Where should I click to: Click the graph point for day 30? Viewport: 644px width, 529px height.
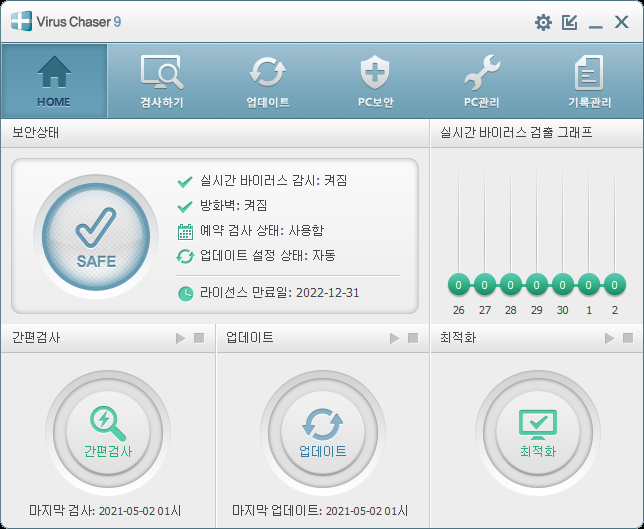(x=563, y=285)
